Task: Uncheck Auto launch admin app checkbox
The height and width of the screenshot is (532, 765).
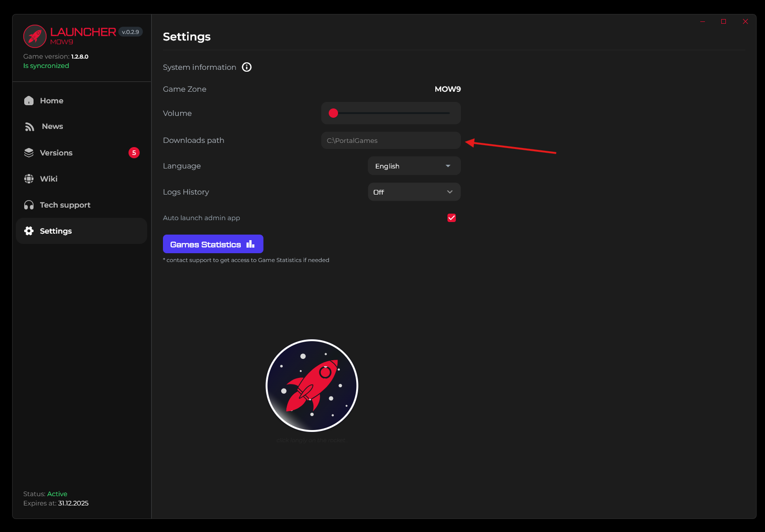Action: tap(452, 218)
